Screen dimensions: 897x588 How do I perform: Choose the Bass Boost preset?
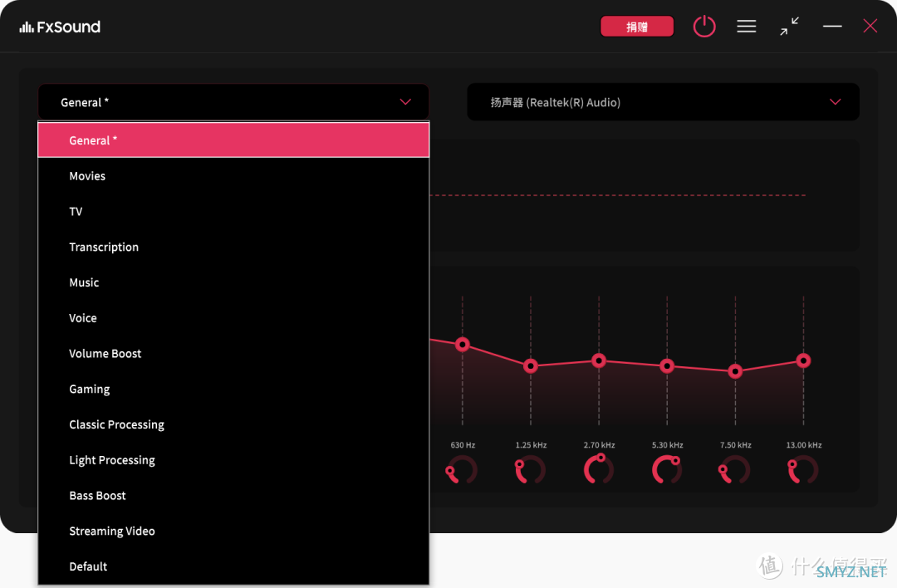tap(233, 495)
